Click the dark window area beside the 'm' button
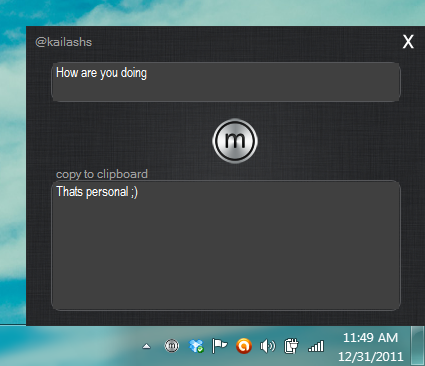Viewport: 425px width, 366px height. (133, 141)
